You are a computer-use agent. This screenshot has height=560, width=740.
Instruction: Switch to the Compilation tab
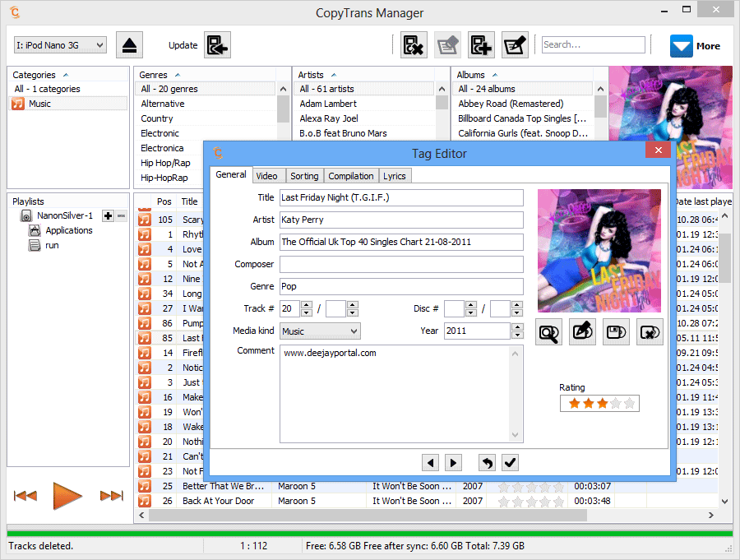(351, 175)
